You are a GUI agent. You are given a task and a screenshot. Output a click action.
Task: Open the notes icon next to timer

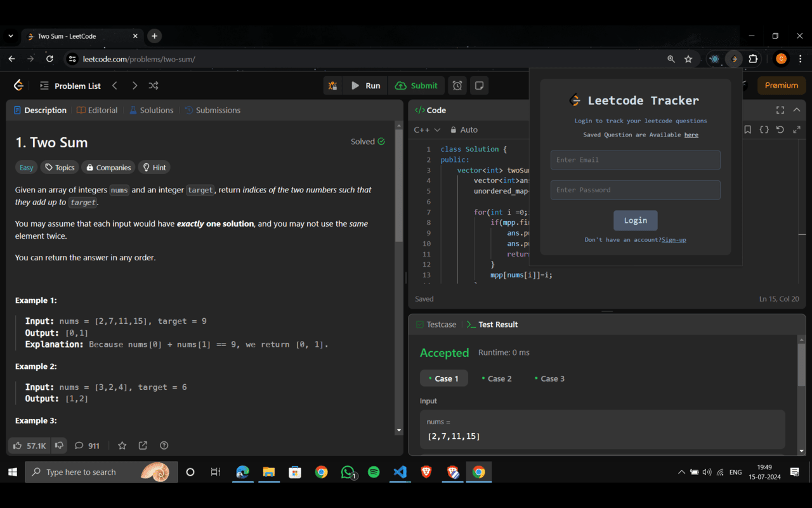pos(480,86)
